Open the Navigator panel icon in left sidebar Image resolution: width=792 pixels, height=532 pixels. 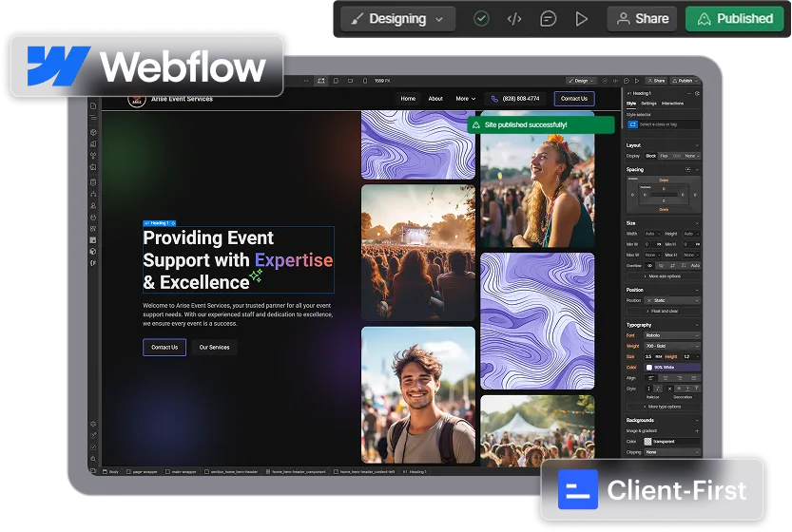tap(93, 117)
